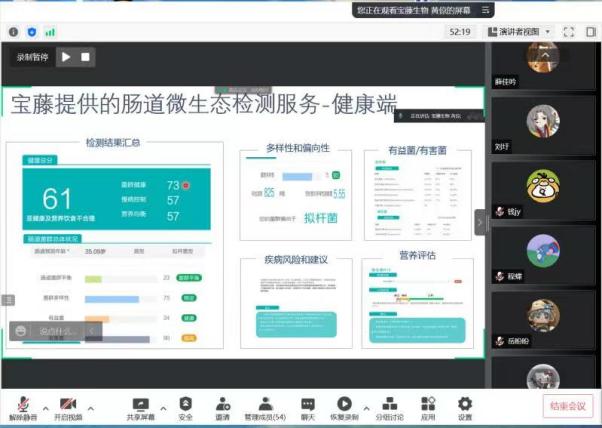The height and width of the screenshot is (428, 602).
Task: Turn on camera with 开启视频
Action: [x=67, y=403]
